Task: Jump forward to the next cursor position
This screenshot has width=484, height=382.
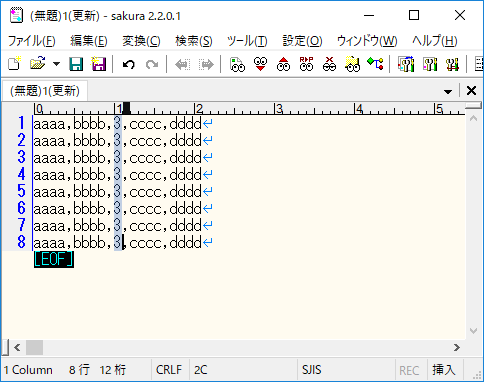Action: (x=206, y=64)
